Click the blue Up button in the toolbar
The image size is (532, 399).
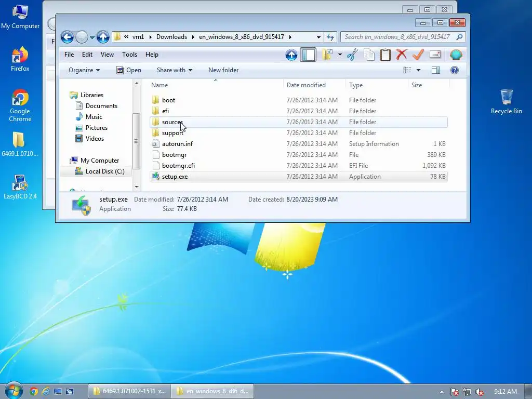click(x=291, y=55)
